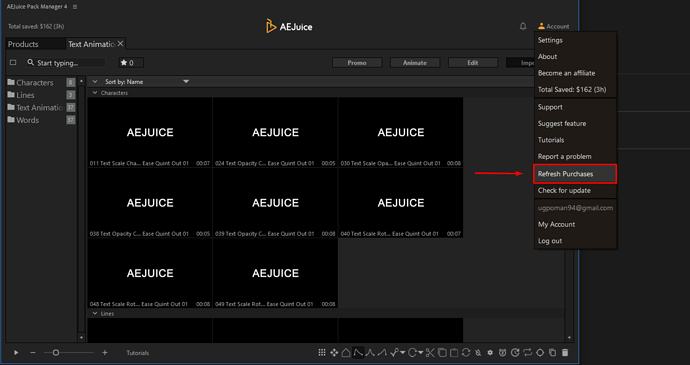This screenshot has height=365, width=690.
Task: Click the minus zoom-out icon
Action: tap(33, 353)
